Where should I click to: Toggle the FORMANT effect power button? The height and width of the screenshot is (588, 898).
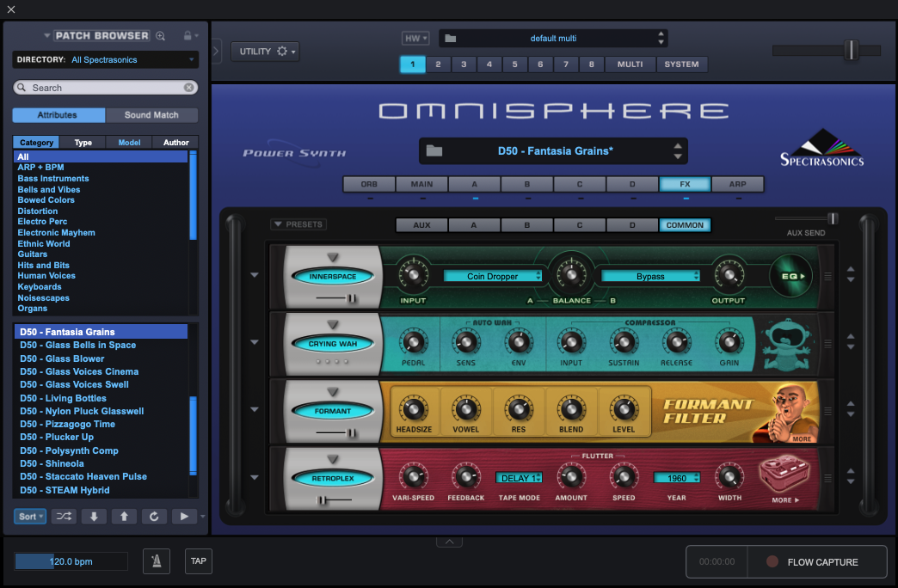pos(333,411)
